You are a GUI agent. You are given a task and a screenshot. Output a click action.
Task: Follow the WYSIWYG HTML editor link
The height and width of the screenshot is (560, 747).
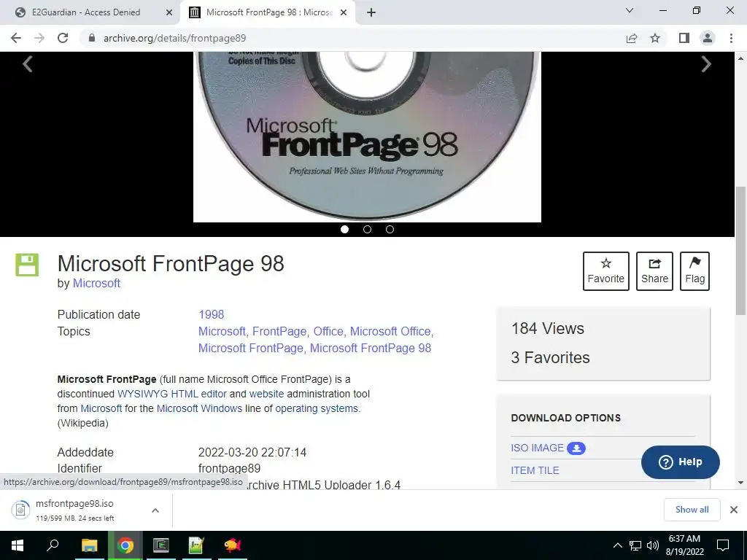point(172,394)
